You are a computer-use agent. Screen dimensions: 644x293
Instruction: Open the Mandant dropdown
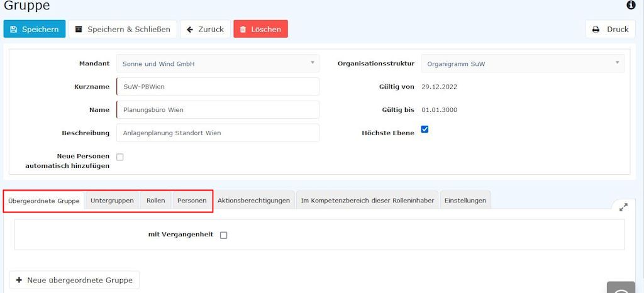(x=218, y=64)
